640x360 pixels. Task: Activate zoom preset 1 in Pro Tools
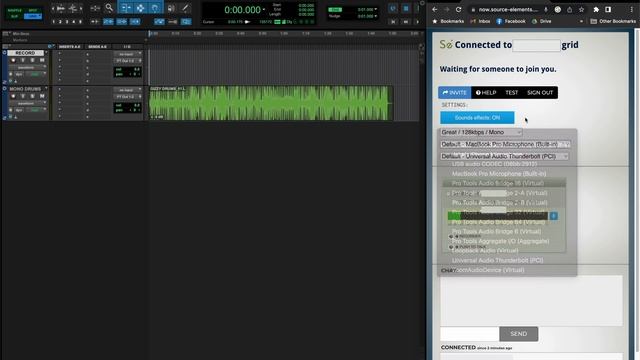coord(53,21)
